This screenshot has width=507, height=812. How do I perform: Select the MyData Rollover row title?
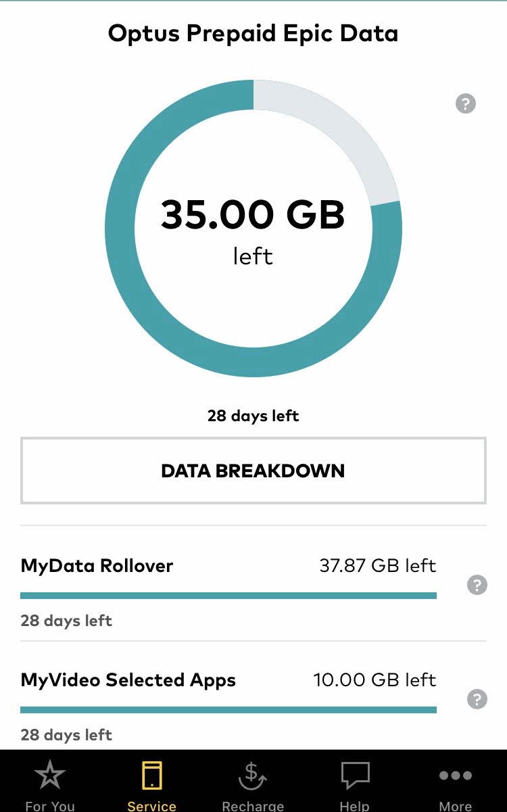(97, 565)
